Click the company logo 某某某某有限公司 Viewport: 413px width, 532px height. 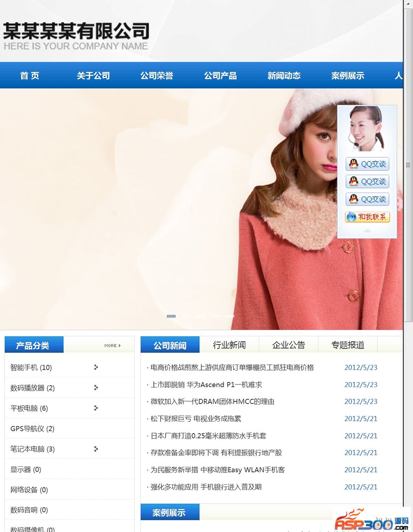(76, 36)
